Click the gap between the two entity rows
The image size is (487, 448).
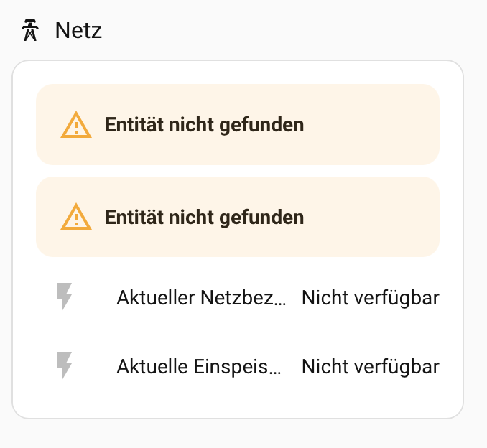coord(237,332)
